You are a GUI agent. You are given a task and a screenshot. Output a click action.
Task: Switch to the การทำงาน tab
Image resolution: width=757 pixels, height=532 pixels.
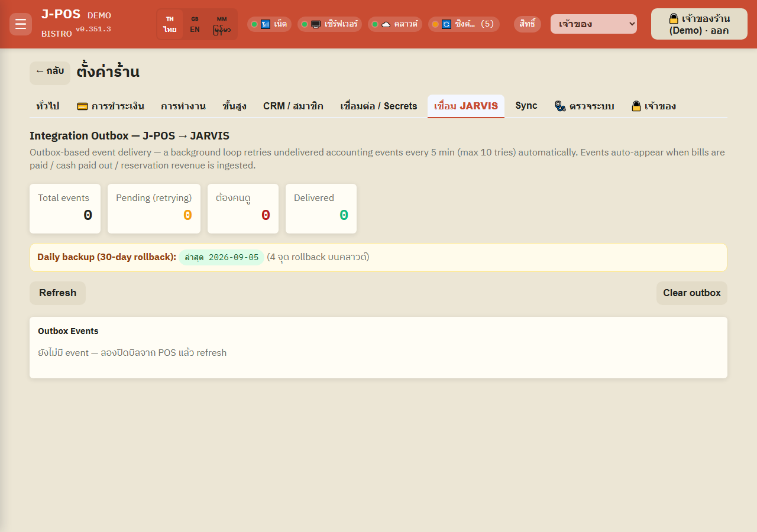coord(183,106)
